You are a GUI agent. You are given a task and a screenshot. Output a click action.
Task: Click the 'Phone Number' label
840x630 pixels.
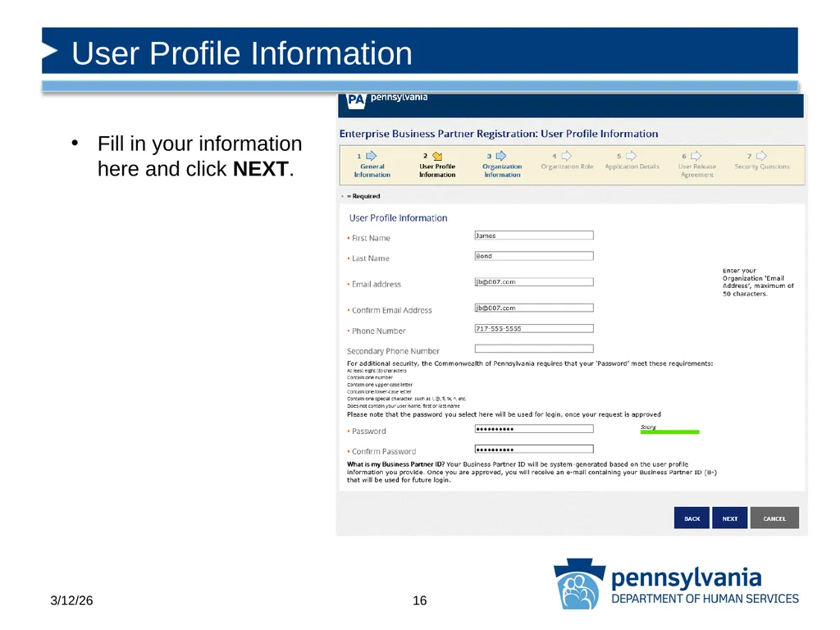coord(379,331)
